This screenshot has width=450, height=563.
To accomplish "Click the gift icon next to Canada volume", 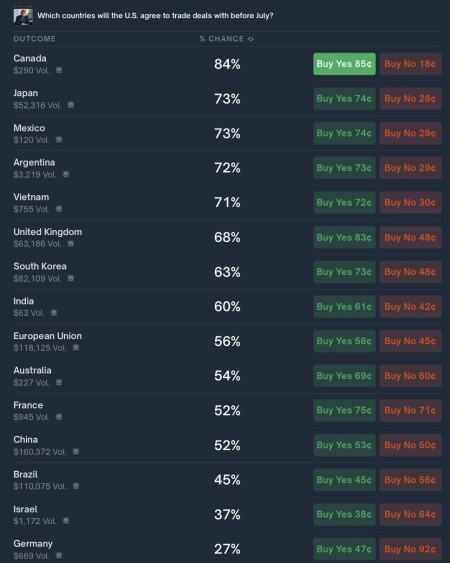I will point(59,70).
